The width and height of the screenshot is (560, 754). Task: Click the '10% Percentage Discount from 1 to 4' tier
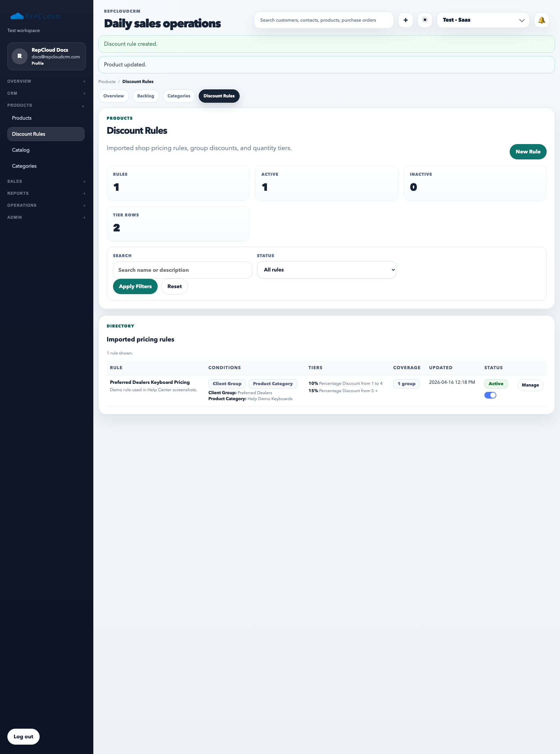pyautogui.click(x=345, y=383)
